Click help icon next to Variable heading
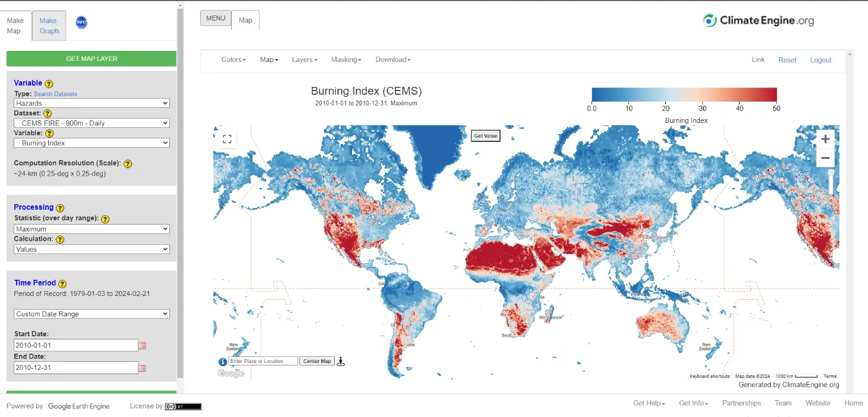 pos(49,83)
